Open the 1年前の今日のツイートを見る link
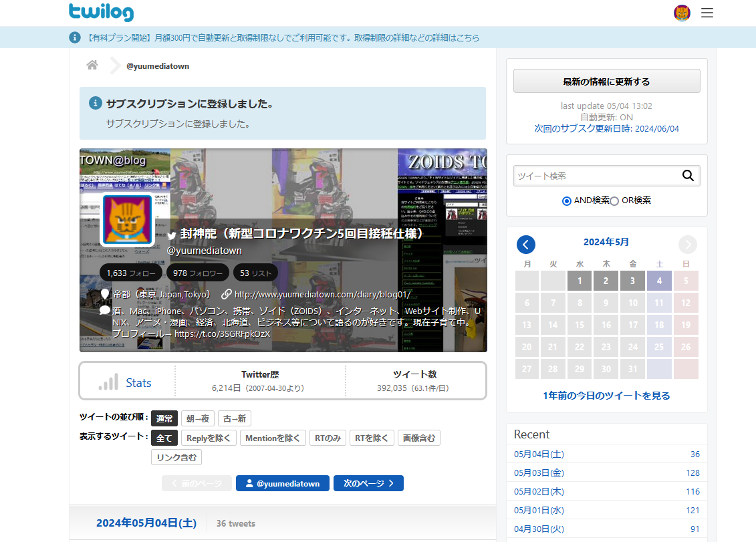The height and width of the screenshot is (542, 756). (606, 396)
